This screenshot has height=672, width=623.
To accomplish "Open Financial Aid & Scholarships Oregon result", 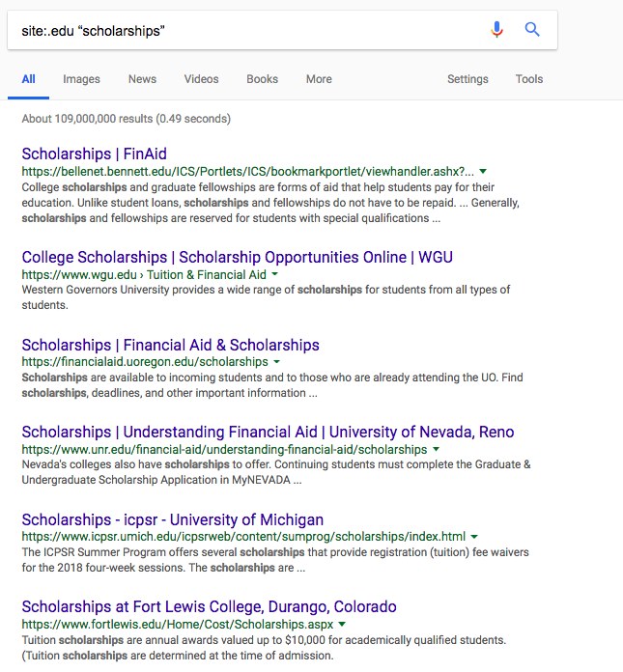I will [170, 345].
